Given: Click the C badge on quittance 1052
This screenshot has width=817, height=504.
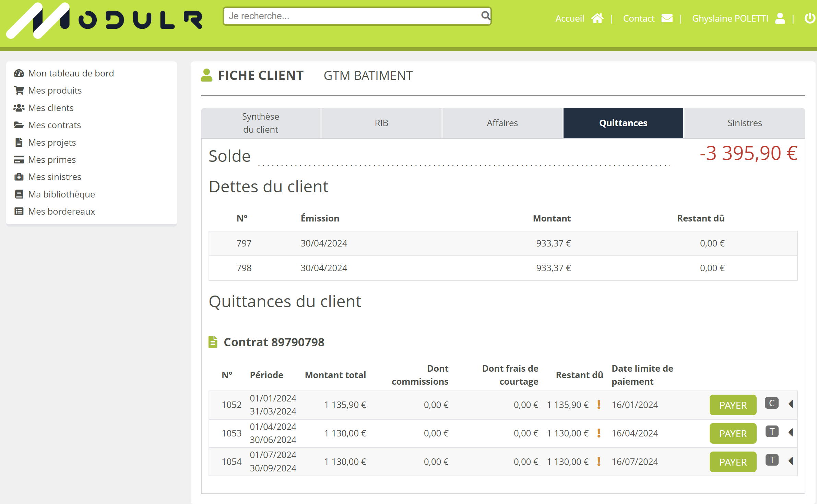Looking at the screenshot, I should [771, 403].
